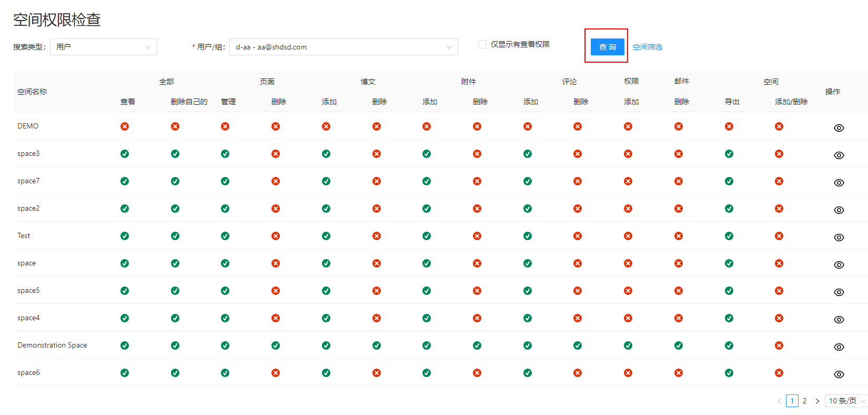Click red cross under 查看 for DEMO
Viewport: 868px width, 415px height.
(125, 126)
